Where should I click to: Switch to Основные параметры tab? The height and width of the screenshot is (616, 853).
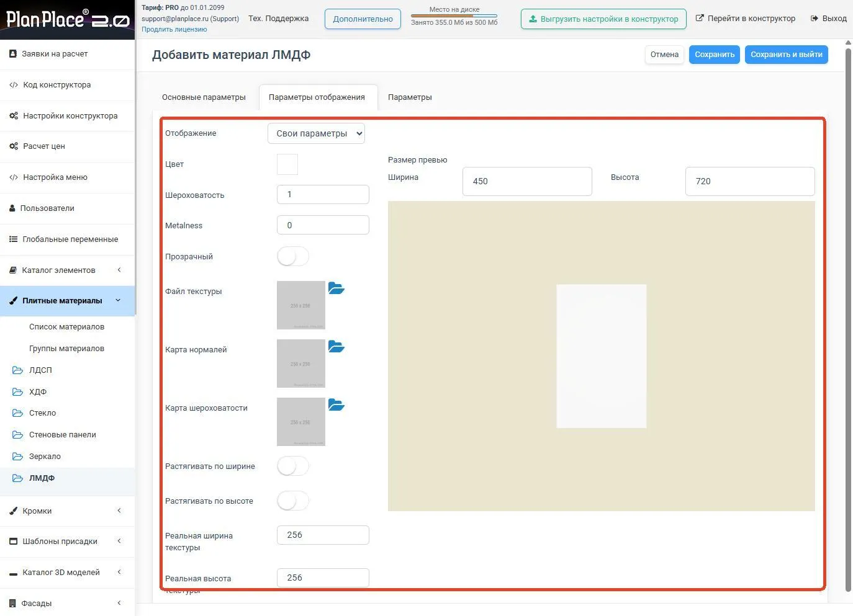point(204,97)
